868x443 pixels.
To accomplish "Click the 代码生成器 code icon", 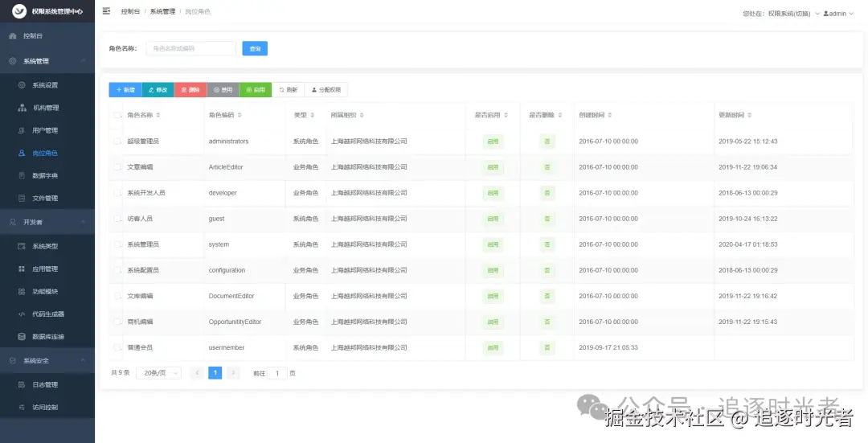I will [x=22, y=314].
